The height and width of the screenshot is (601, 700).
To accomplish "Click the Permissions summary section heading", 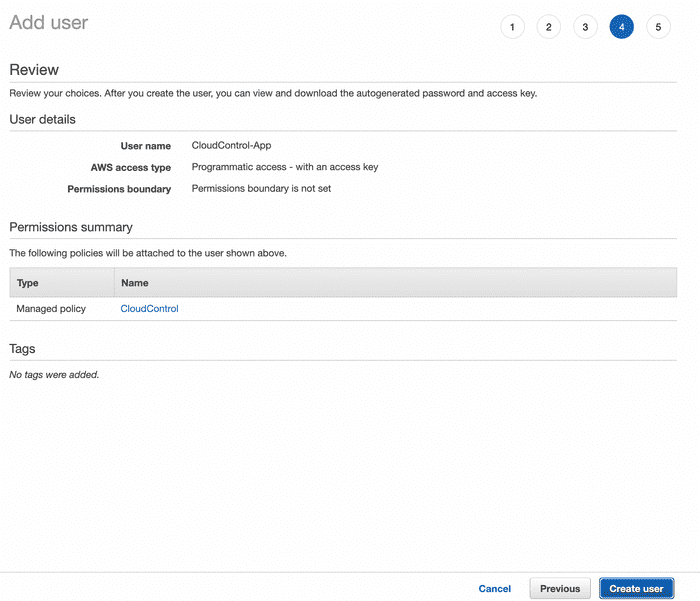I will [x=71, y=227].
